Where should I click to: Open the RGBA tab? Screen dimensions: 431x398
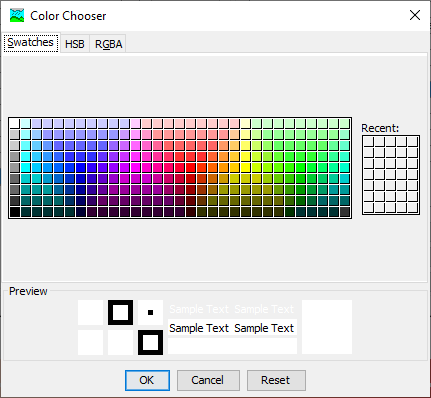pyautogui.click(x=108, y=44)
